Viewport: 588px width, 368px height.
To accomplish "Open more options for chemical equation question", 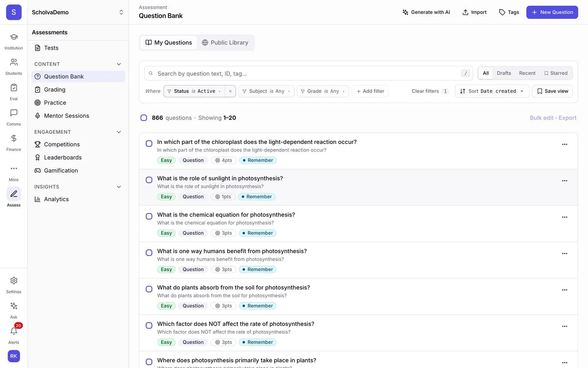I will (x=565, y=217).
